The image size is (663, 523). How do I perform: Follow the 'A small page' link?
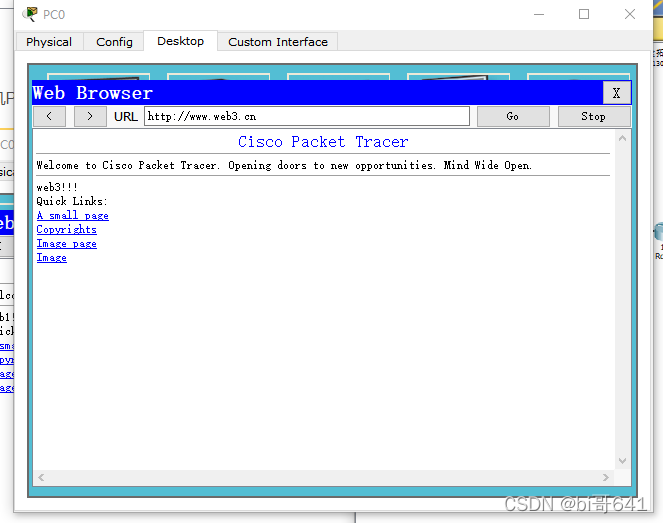[x=73, y=216]
